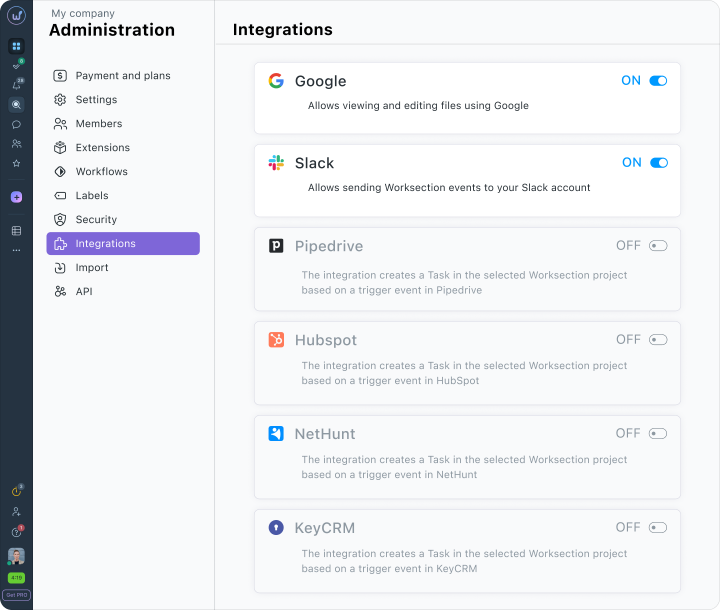Click the Hubspot card title text

coord(326,340)
